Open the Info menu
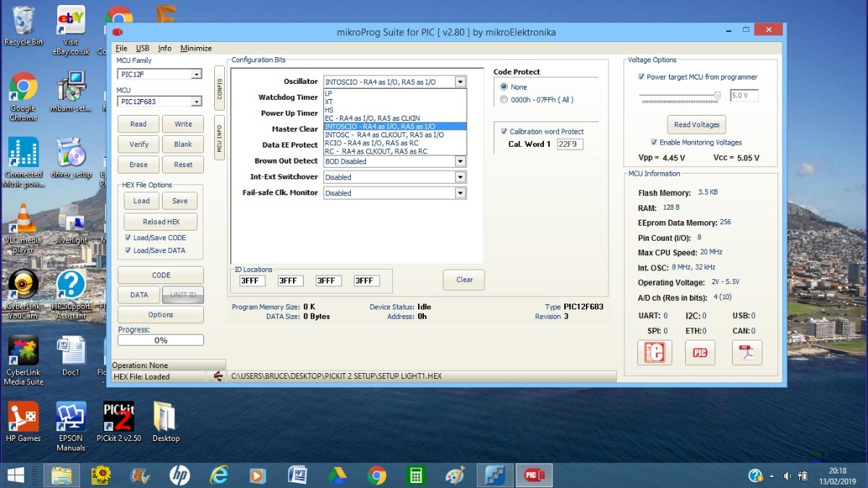Screen dimensions: 868x488 165,48
